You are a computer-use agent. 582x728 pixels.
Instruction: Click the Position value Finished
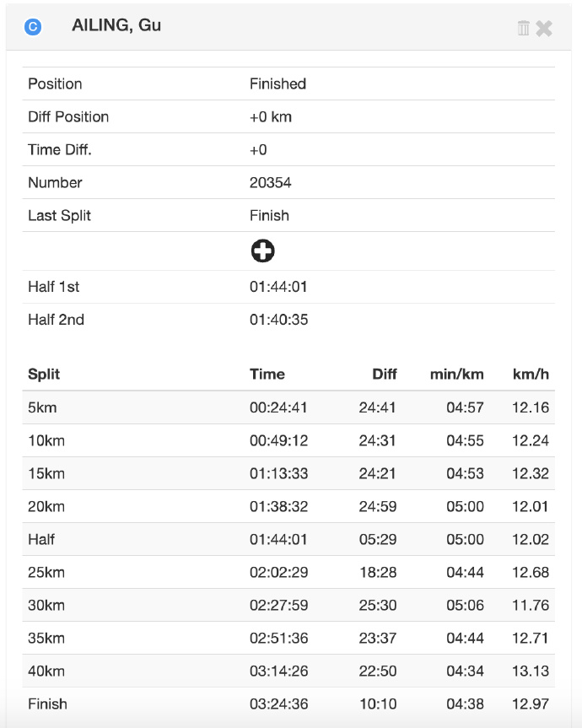point(278,84)
